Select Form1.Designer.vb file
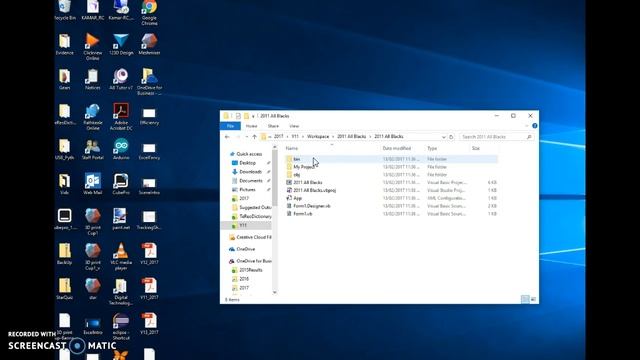This screenshot has height=360, width=640. click(x=311, y=206)
